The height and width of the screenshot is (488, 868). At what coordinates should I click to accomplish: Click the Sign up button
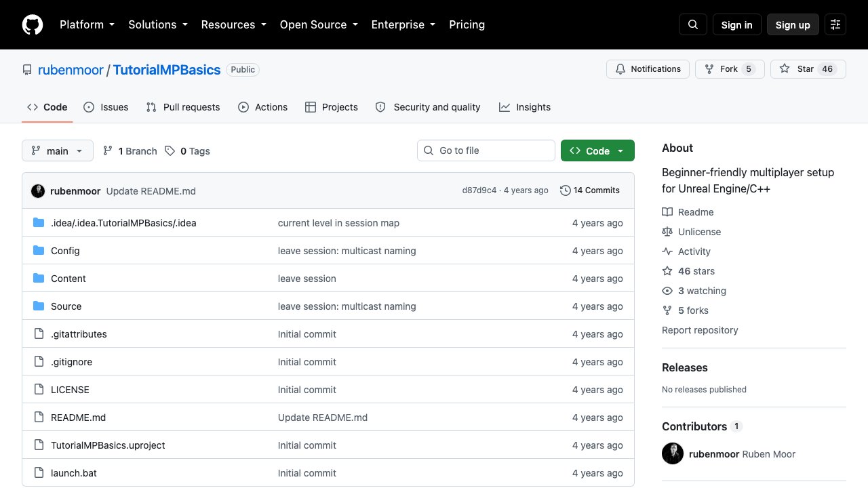(x=793, y=24)
